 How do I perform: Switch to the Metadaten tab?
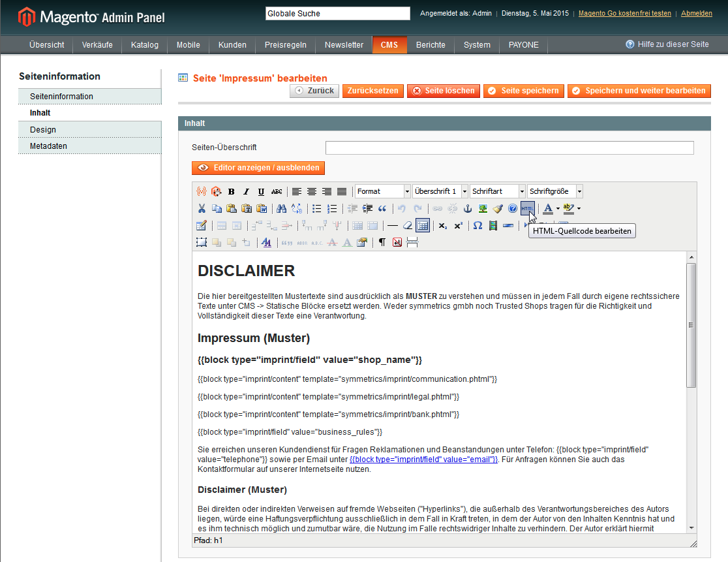pyautogui.click(x=90, y=146)
